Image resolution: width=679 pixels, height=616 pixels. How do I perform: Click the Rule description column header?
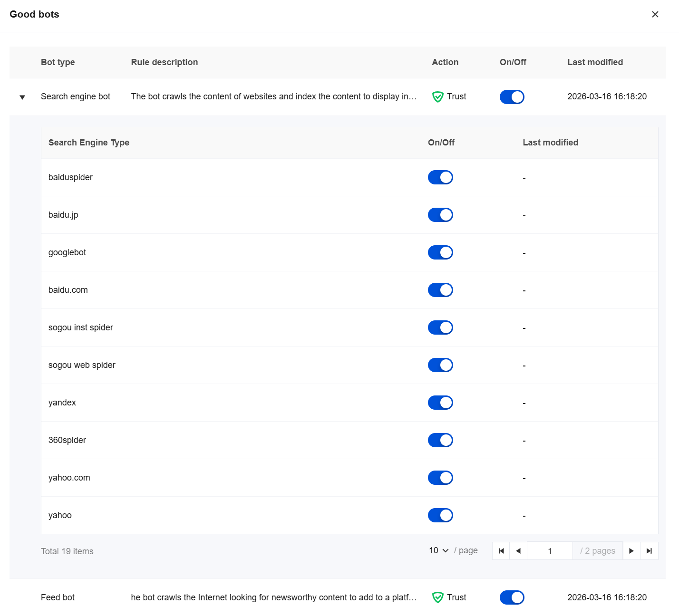click(165, 62)
